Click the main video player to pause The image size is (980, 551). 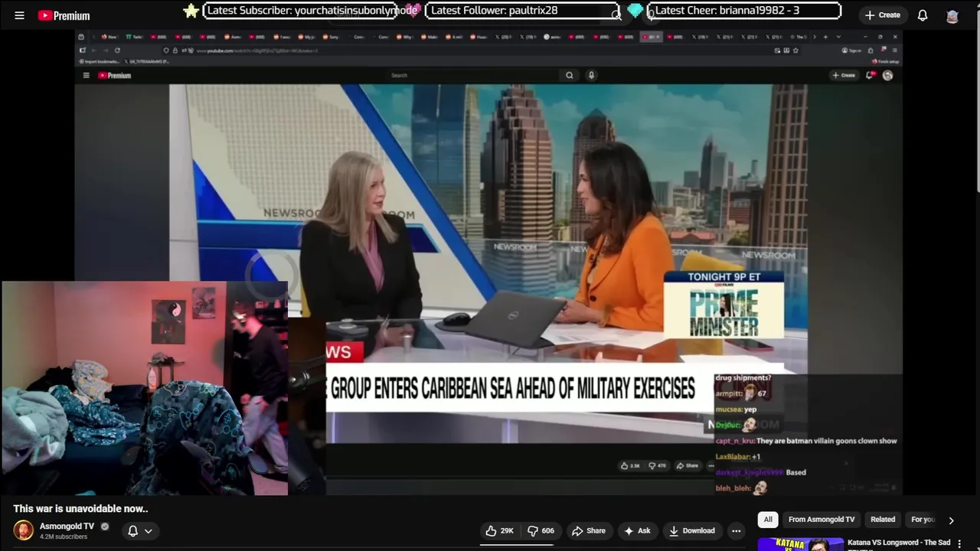[488, 262]
